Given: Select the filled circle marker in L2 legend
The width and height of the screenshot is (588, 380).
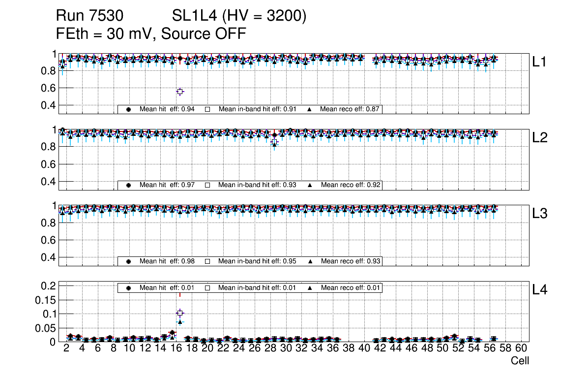Looking at the screenshot, I should 129,185.
